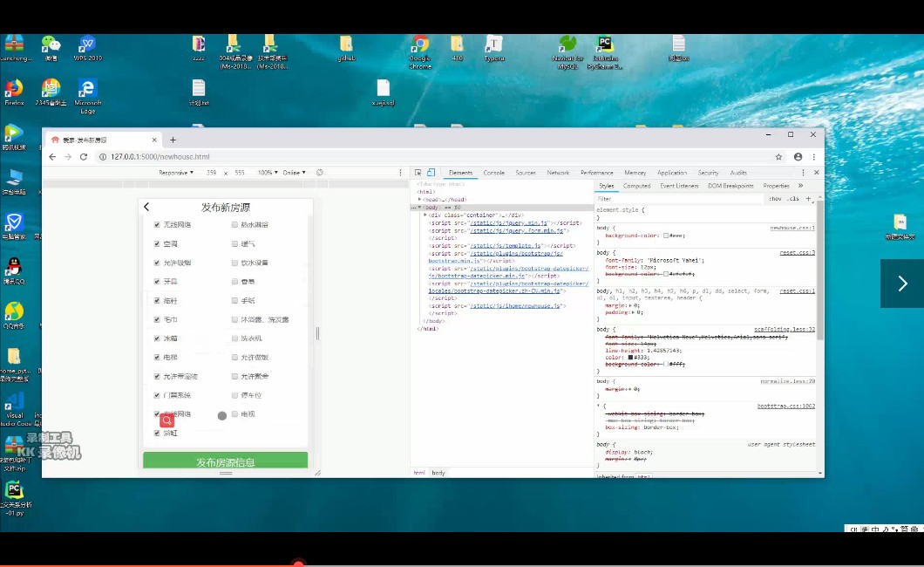
Task: Uncheck the 浴缸 checkbox
Action: (157, 433)
